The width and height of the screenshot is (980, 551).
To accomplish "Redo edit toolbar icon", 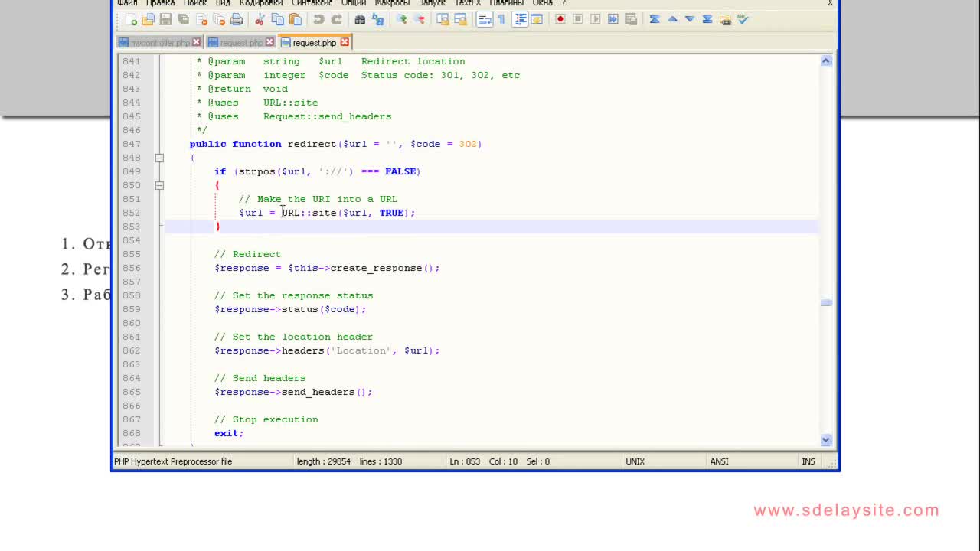I will (x=336, y=19).
